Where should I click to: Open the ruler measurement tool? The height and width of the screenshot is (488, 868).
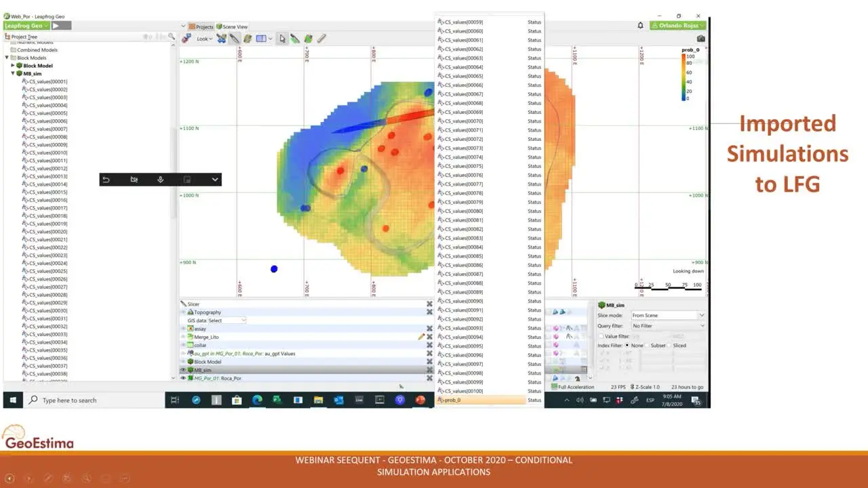(x=321, y=39)
